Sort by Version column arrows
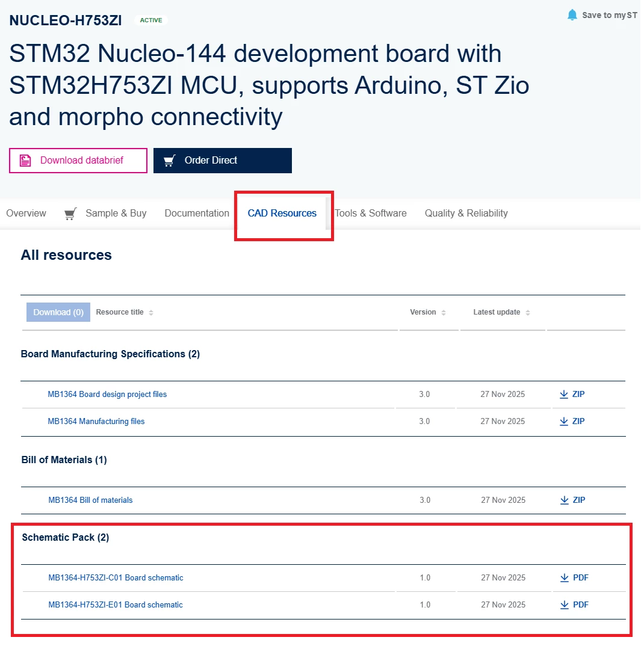Image resolution: width=644 pixels, height=646 pixels. pyautogui.click(x=443, y=313)
